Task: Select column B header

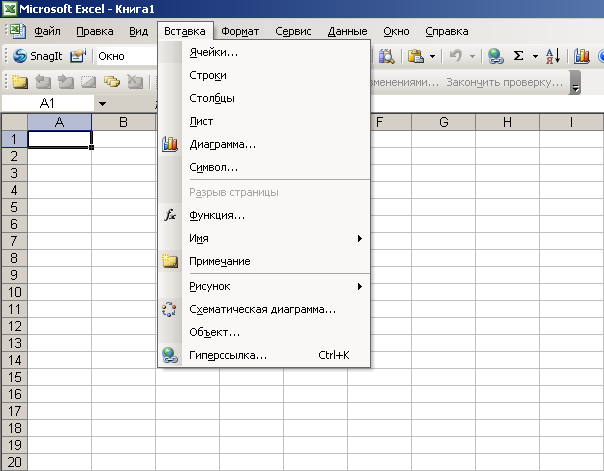Action: click(123, 122)
